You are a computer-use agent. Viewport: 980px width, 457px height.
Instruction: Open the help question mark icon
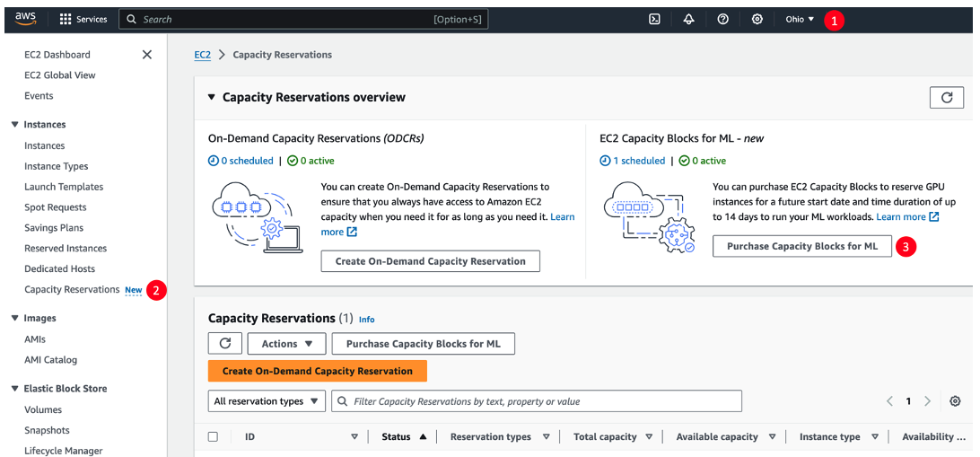(x=723, y=20)
